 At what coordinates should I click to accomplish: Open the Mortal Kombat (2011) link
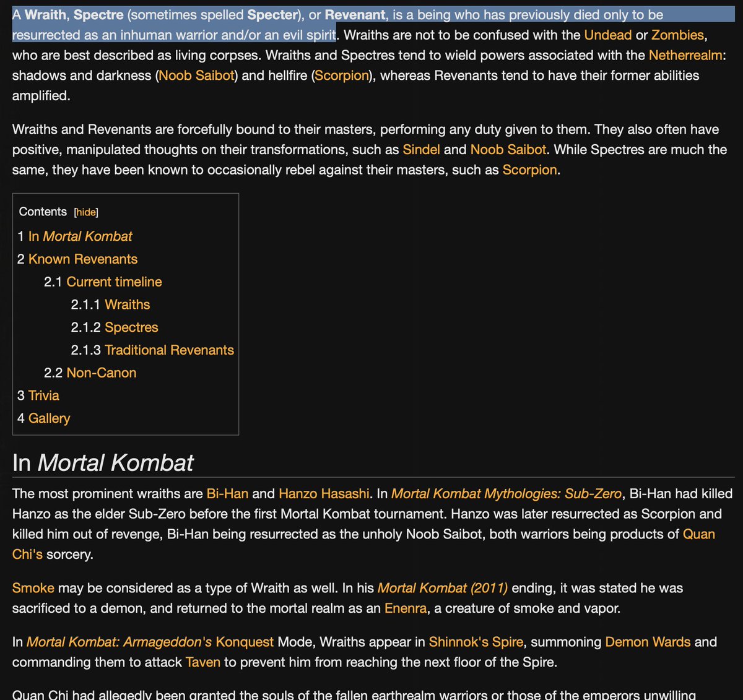coord(443,589)
